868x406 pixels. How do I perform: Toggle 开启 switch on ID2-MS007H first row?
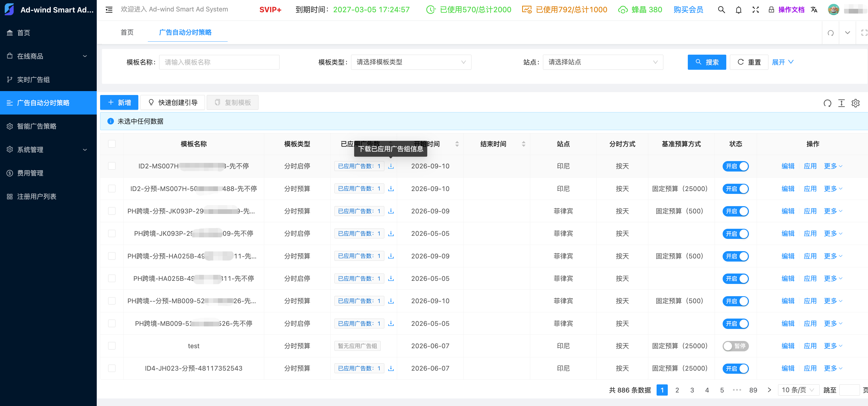coord(735,166)
